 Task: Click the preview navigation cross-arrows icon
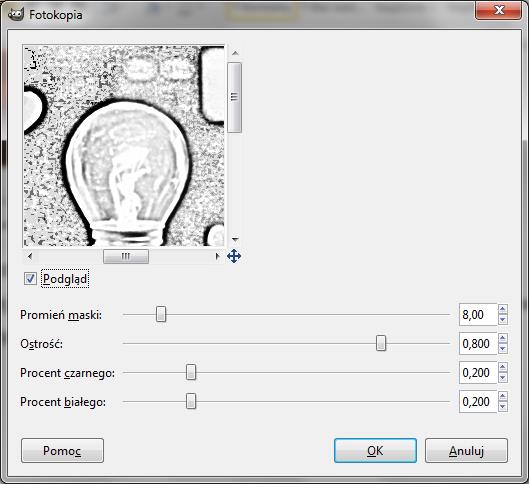point(234,256)
